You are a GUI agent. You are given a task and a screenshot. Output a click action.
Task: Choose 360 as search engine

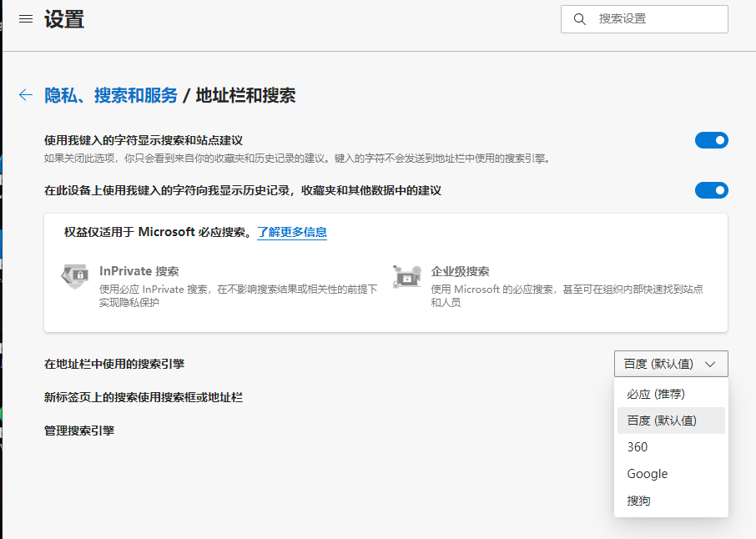click(x=671, y=447)
